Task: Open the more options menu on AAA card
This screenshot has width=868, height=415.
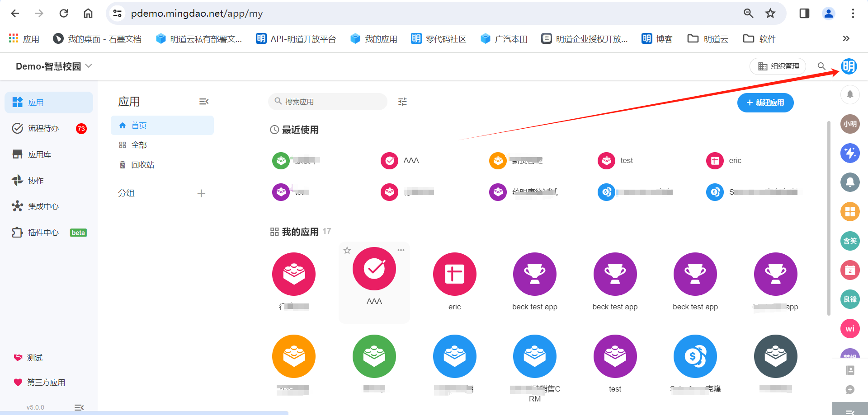Action: (401, 250)
